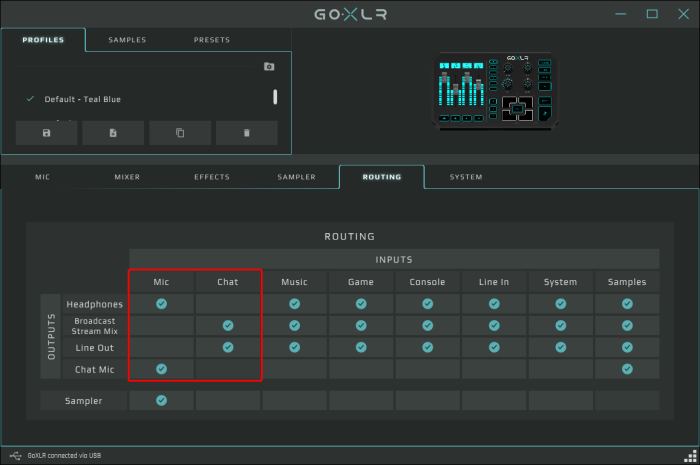Disable Mic routing to Headphones
Screen dimensions: 700x465
[161, 303]
